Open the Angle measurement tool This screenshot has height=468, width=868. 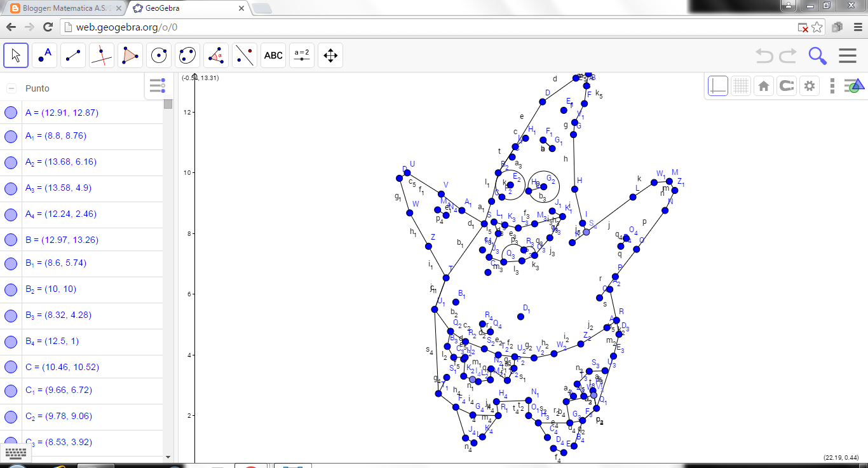pyautogui.click(x=215, y=55)
